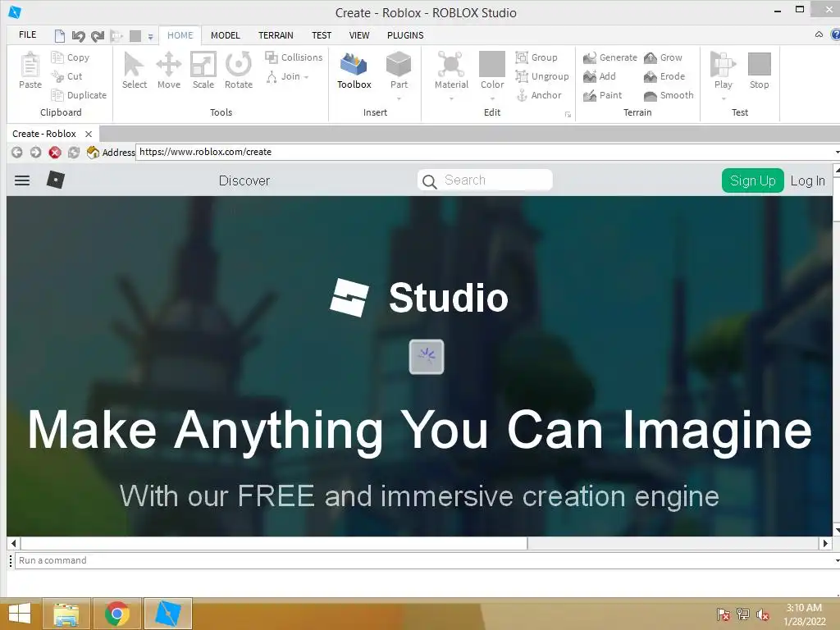This screenshot has width=840, height=630.
Task: Click the New file icon in quick access
Action: (x=59, y=36)
